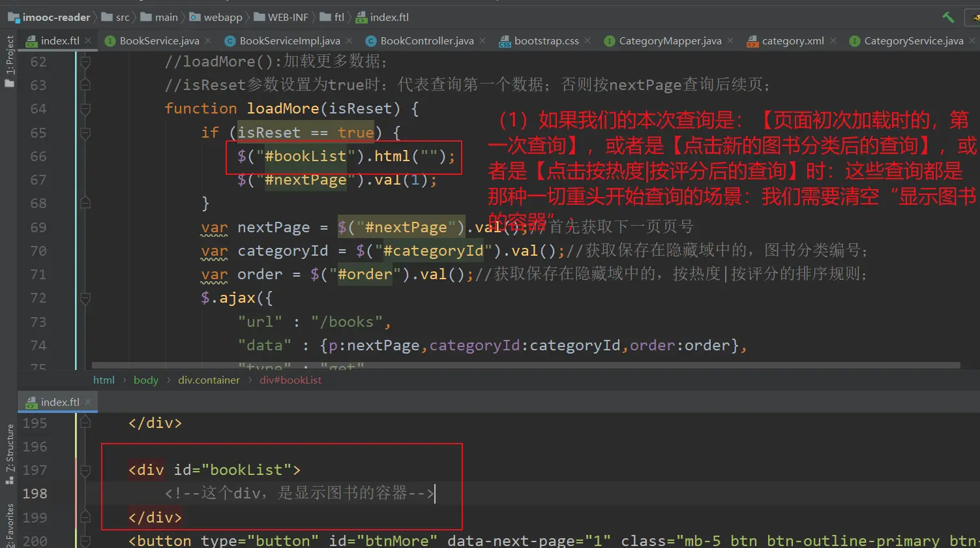Click the ftl folder in the navigation bar
The height and width of the screenshot is (548, 980).
[332, 18]
